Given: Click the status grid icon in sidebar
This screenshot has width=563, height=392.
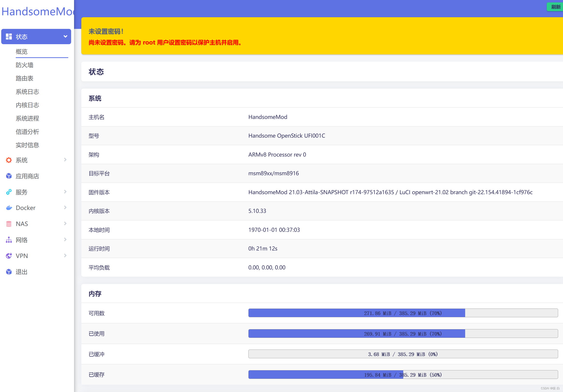Looking at the screenshot, I should tap(9, 36).
